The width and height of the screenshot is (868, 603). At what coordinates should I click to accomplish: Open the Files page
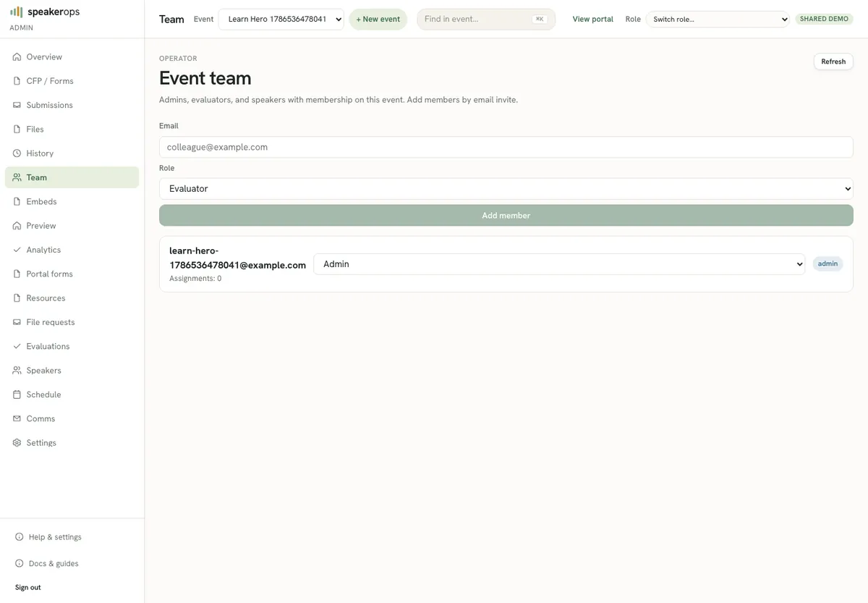point(72,129)
